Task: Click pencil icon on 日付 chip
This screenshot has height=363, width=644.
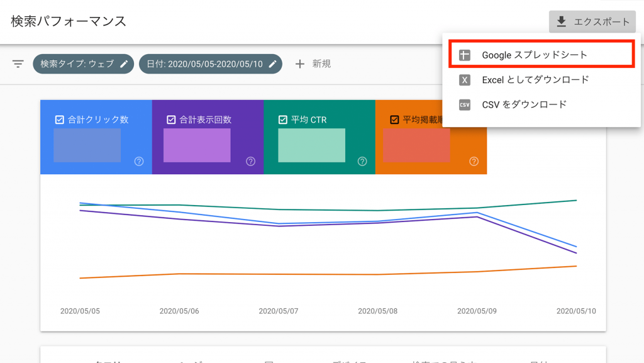Action: tap(272, 64)
